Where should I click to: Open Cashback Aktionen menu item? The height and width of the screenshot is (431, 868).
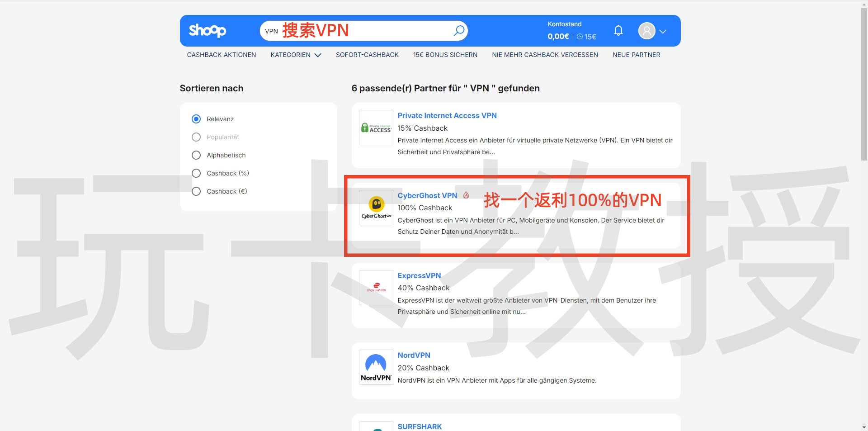pos(221,55)
